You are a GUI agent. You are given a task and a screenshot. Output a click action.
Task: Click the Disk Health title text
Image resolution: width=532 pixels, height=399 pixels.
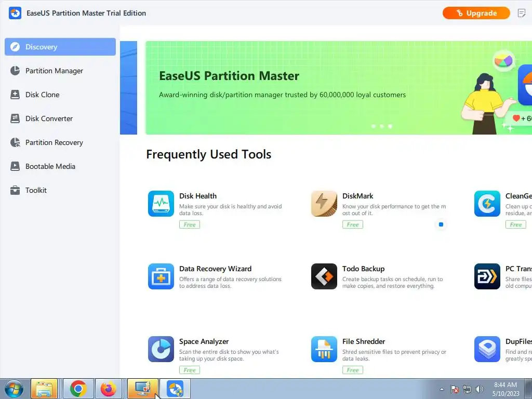[x=198, y=196]
